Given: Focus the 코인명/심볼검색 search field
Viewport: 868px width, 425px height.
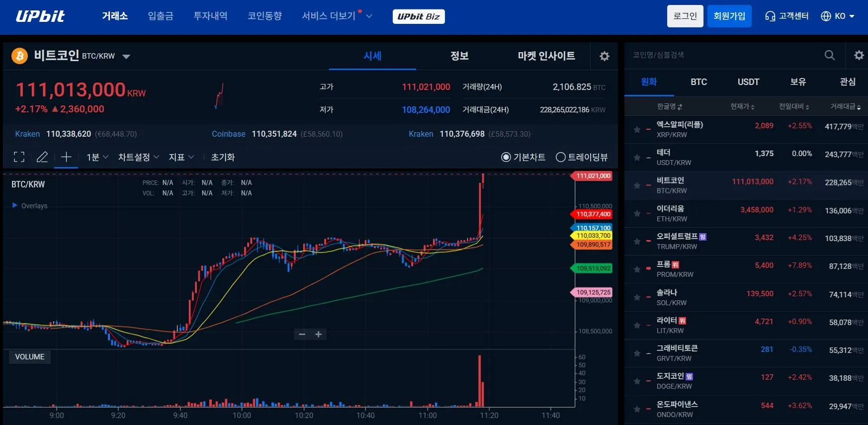Looking at the screenshot, I should pyautogui.click(x=723, y=55).
